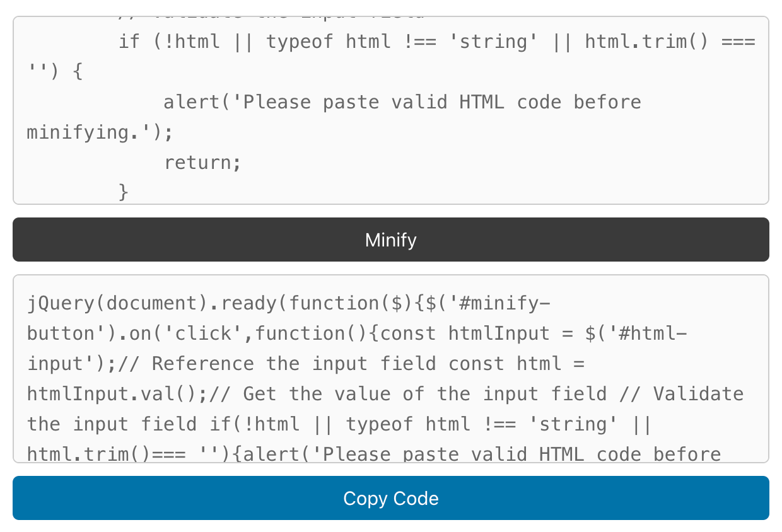Viewport: 782px width, 532px height.
Task: Click "html.trim()===" on last output line
Action: [106, 454]
